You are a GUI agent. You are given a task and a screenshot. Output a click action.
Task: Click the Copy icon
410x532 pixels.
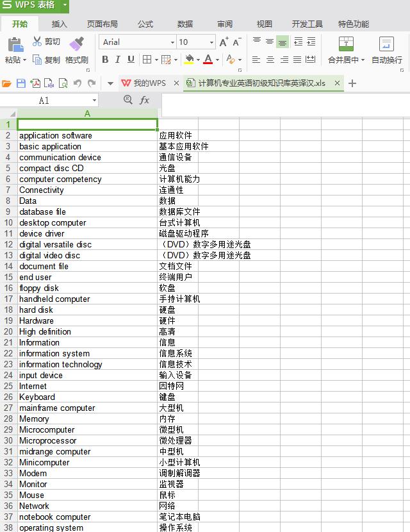pyautogui.click(x=37, y=60)
